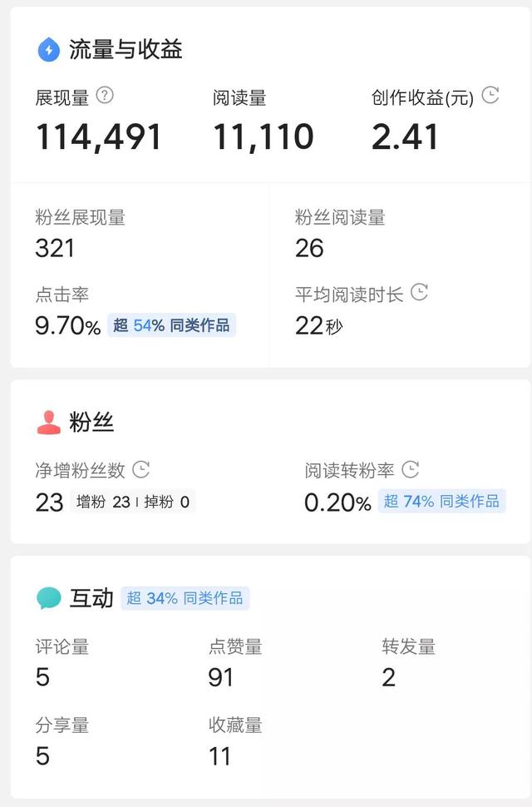The width and height of the screenshot is (532, 807).
Task: Click the 粉丝展现量 value 321
Action: click(x=55, y=248)
